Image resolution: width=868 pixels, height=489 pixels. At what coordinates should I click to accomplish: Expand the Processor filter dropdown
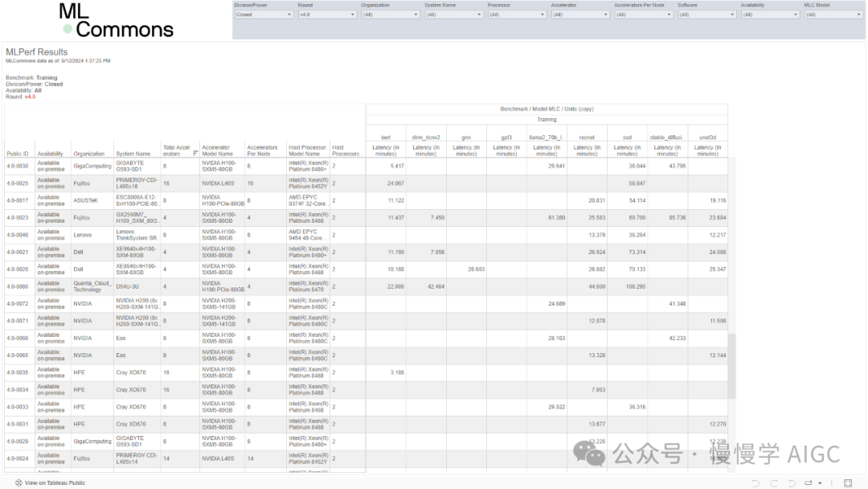coord(517,15)
